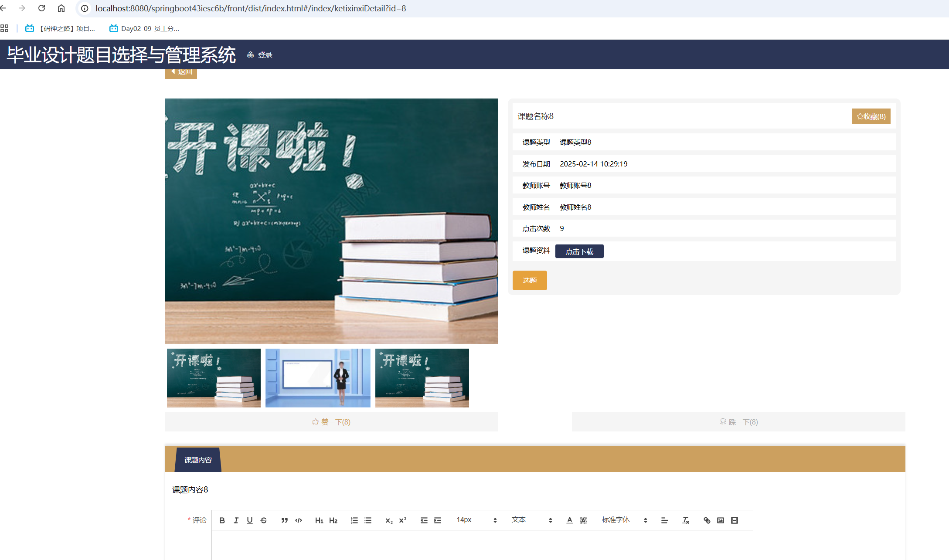Clear text formatting in the editor

[x=686, y=520]
